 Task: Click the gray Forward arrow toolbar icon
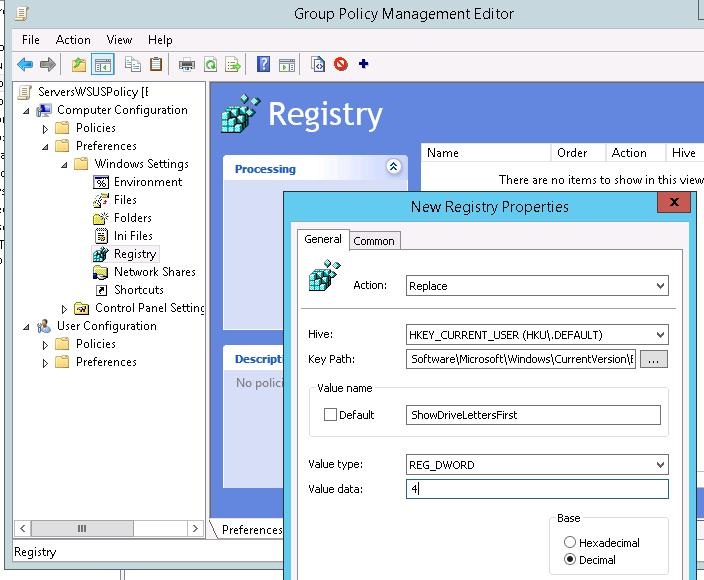[x=48, y=65]
